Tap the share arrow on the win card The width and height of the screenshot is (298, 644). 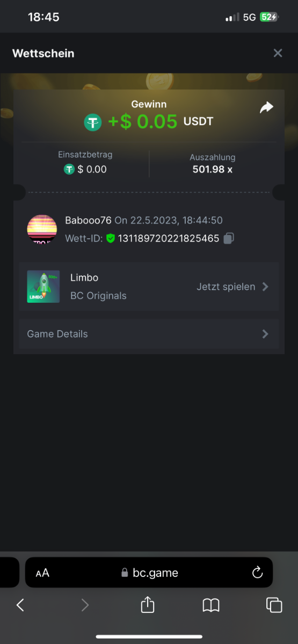click(x=266, y=107)
